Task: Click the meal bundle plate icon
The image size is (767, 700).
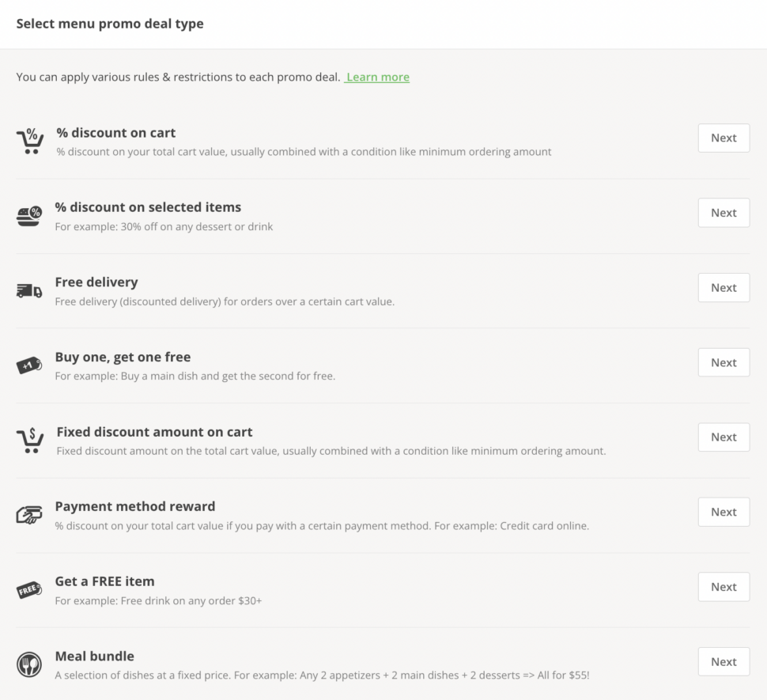Action: [29, 664]
